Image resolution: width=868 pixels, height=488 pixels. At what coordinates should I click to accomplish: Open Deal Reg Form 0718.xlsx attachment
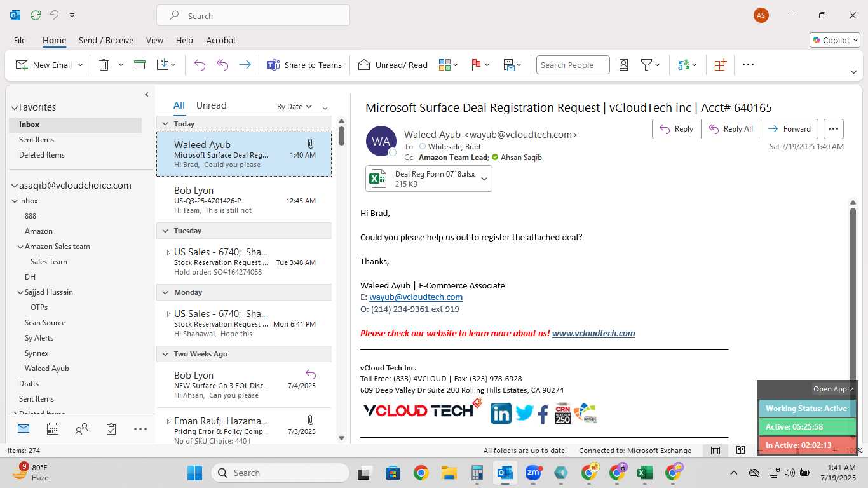click(x=421, y=179)
